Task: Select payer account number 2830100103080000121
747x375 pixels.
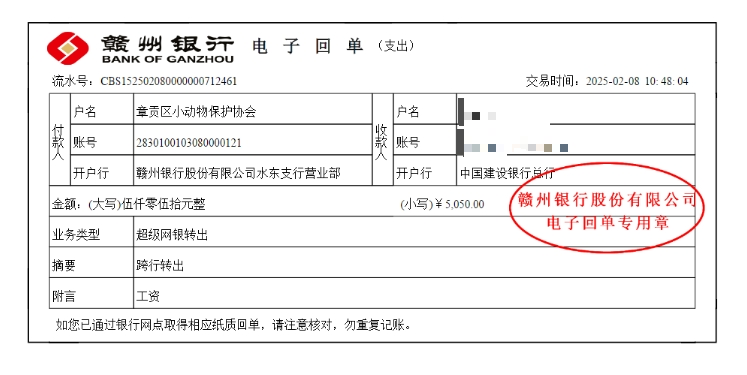Action: click(x=189, y=142)
